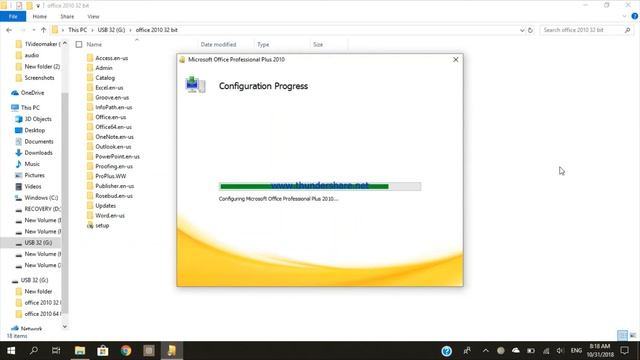Click breadcrumb chevron after This PC
The image size is (640, 360).
(92, 30)
